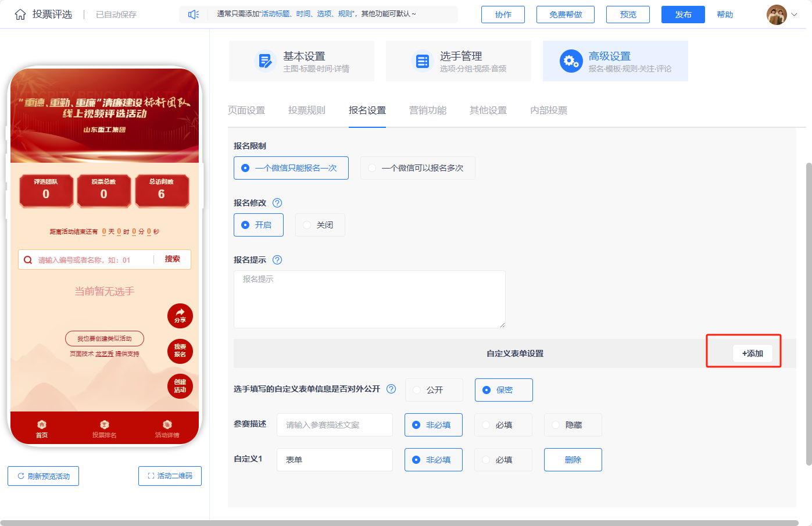Switch to 营销功能 tab

point(428,110)
